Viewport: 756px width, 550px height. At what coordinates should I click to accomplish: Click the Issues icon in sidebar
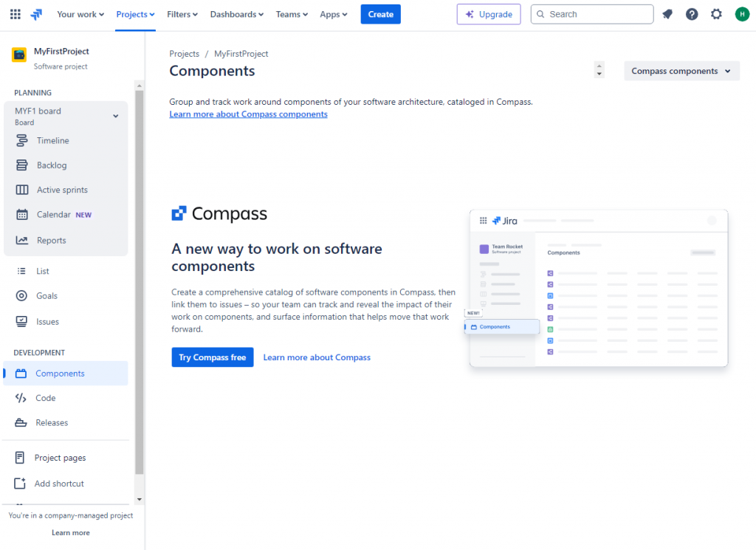(21, 322)
